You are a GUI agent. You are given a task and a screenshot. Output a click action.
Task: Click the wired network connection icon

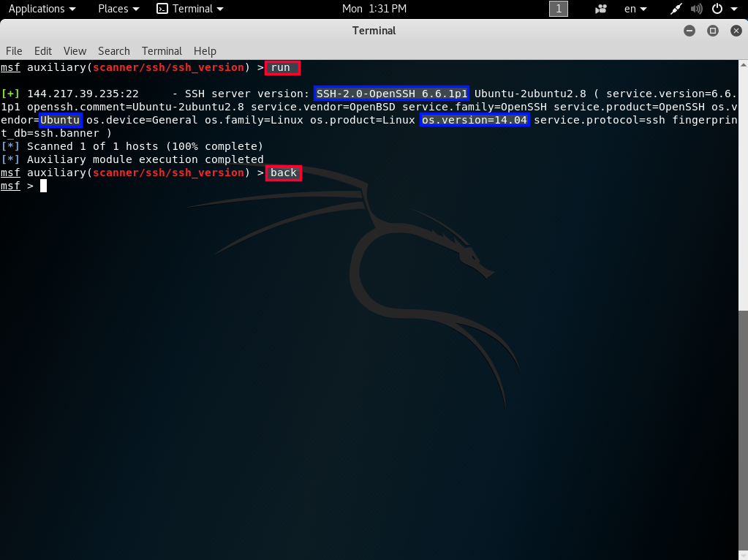click(677, 9)
